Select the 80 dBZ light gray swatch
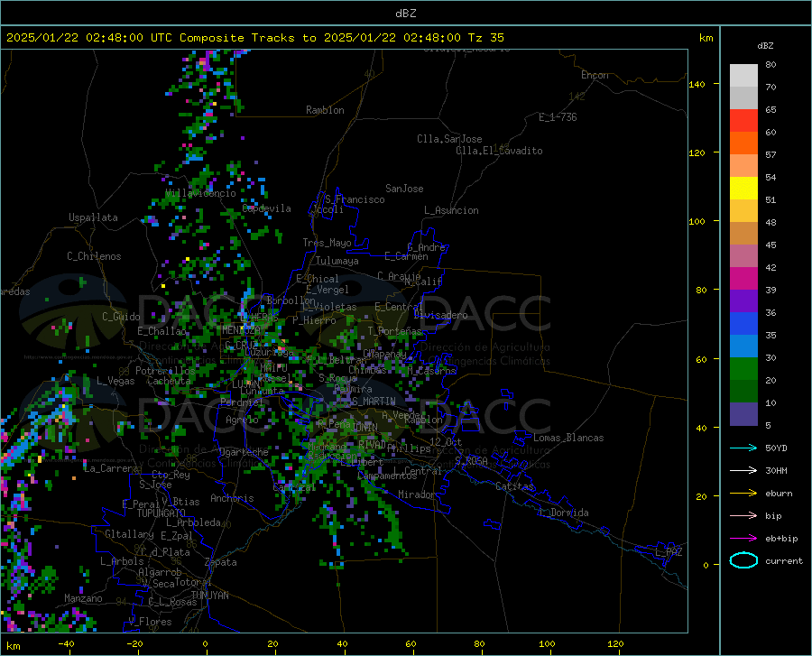Viewport: 812px width, 656px height. coord(743,75)
